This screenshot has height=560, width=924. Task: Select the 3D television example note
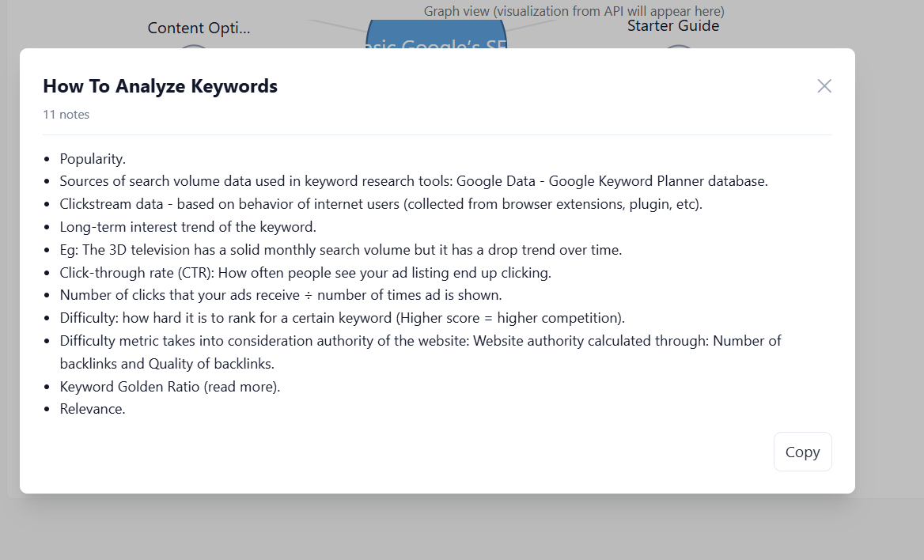click(341, 250)
